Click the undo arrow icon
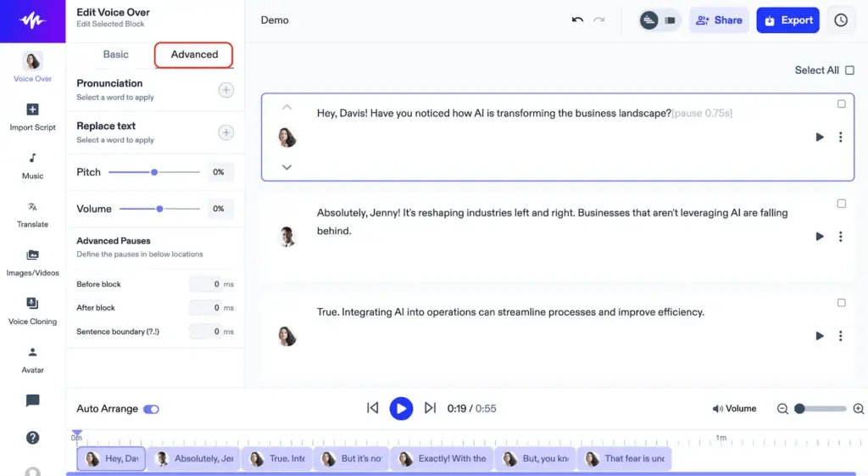This screenshot has width=868, height=476. [577, 20]
